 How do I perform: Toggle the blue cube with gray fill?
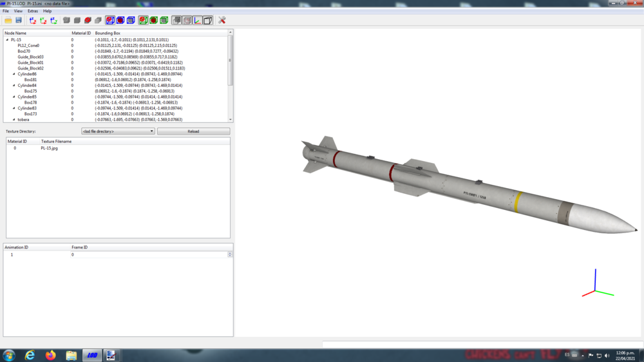pos(131,20)
